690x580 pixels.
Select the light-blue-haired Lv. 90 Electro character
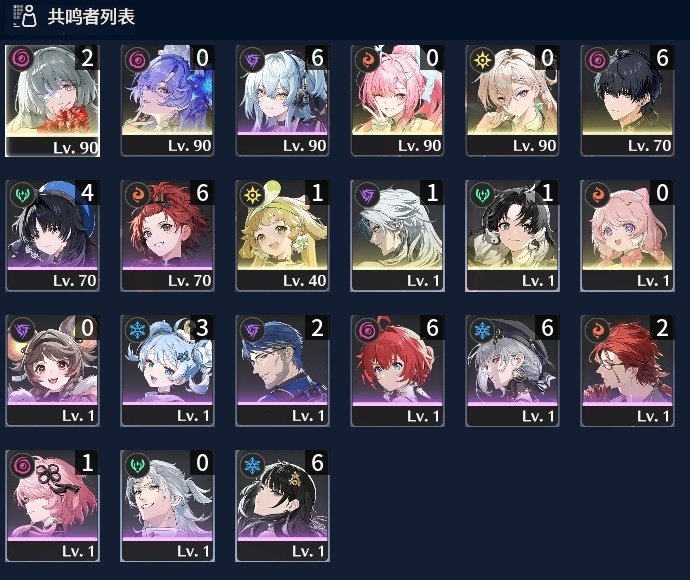pyautogui.click(x=283, y=100)
